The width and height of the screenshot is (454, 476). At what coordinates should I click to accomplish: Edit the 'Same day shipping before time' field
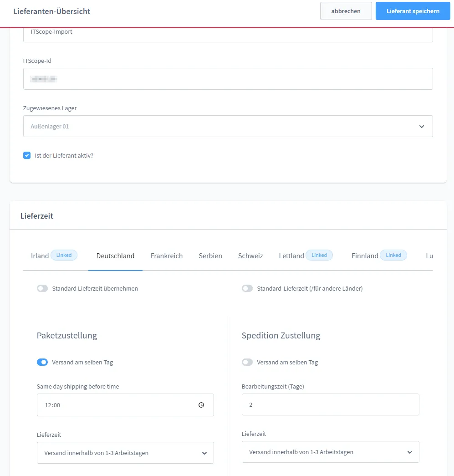(x=125, y=405)
